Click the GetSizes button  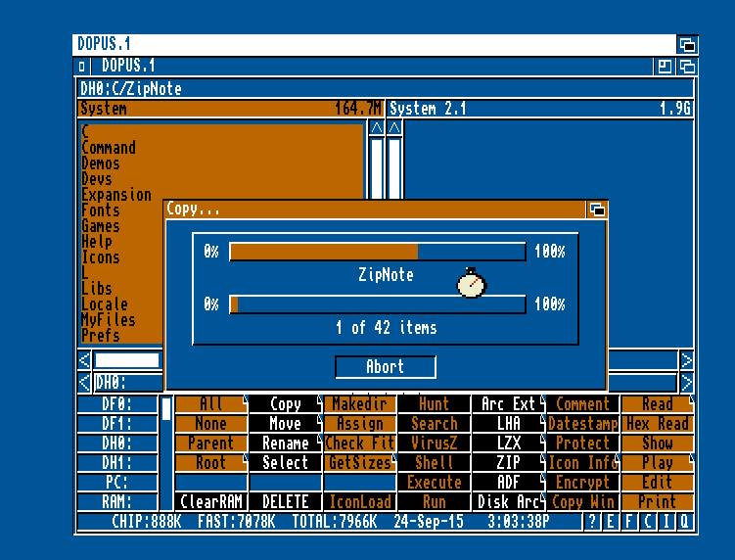[360, 463]
